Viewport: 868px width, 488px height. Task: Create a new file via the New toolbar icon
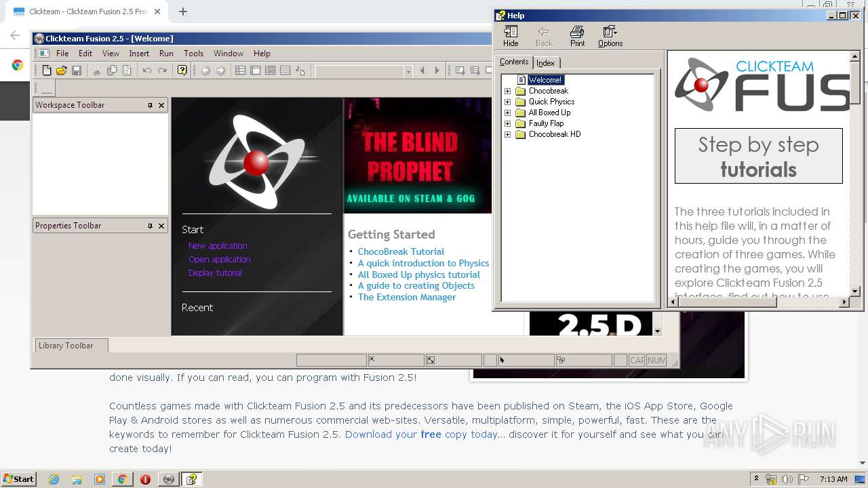(47, 70)
